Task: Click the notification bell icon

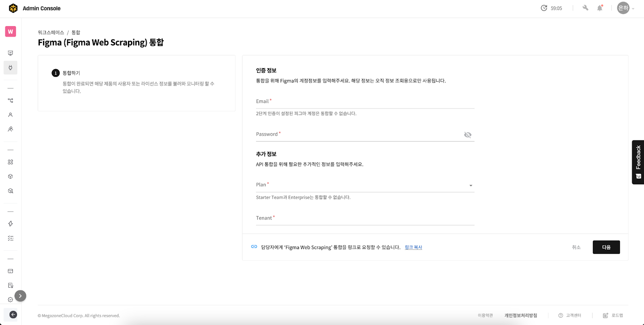Action: coord(600,8)
